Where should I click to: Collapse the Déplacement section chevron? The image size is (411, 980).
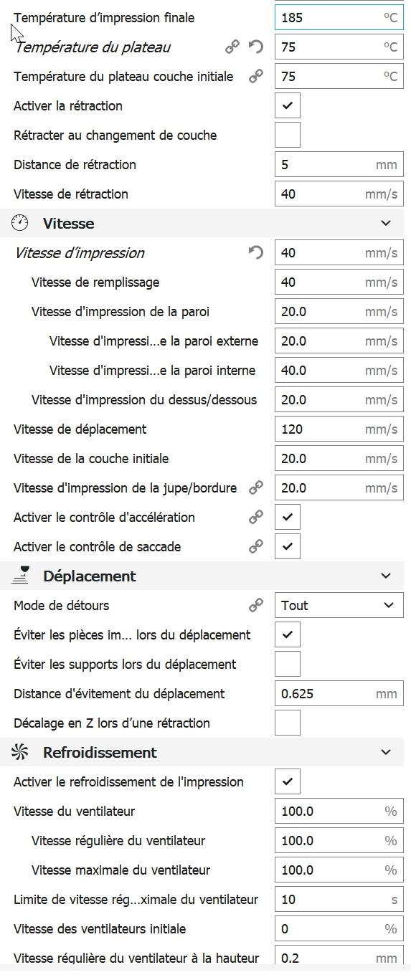386,576
